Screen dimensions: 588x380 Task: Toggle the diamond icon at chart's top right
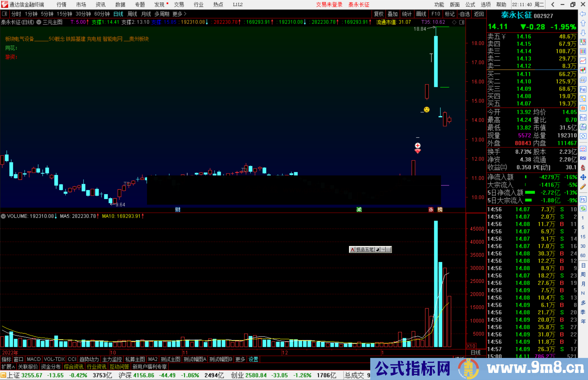[x=454, y=22]
